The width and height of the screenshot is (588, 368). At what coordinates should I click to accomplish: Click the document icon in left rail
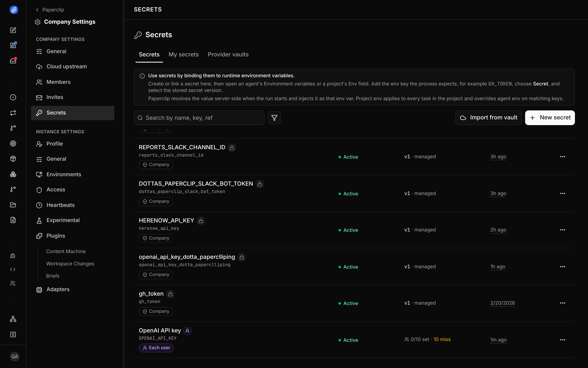click(13, 220)
